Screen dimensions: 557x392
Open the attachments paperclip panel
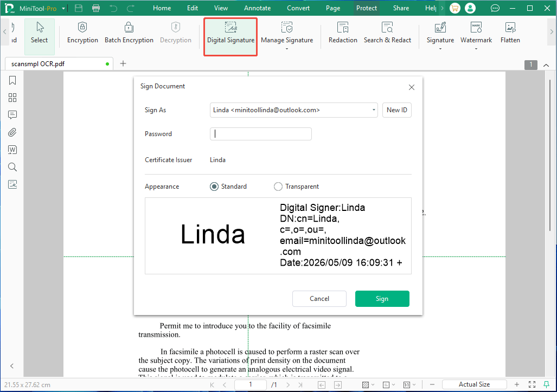tap(12, 132)
